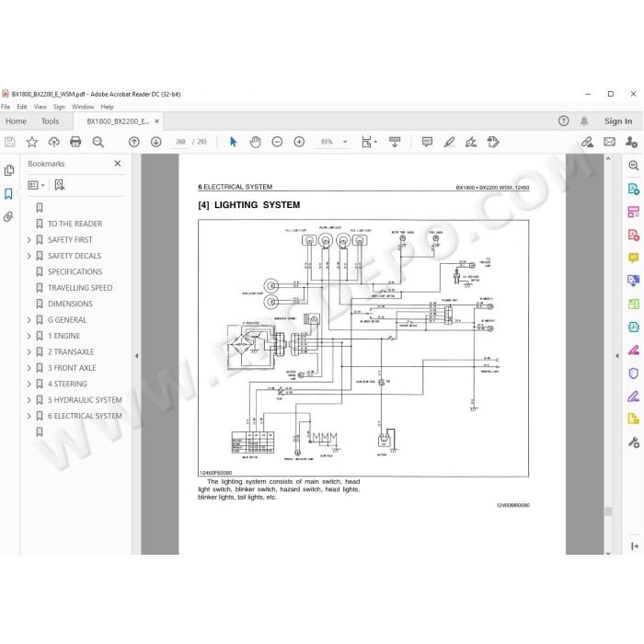Zoom in with plus icon
The image size is (644, 644).
tap(299, 142)
